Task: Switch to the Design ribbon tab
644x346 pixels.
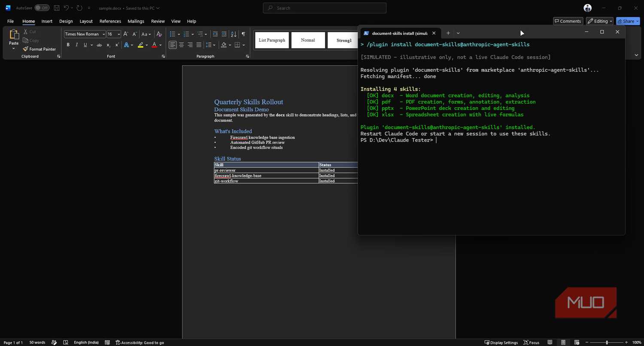Action: pyautogui.click(x=66, y=21)
